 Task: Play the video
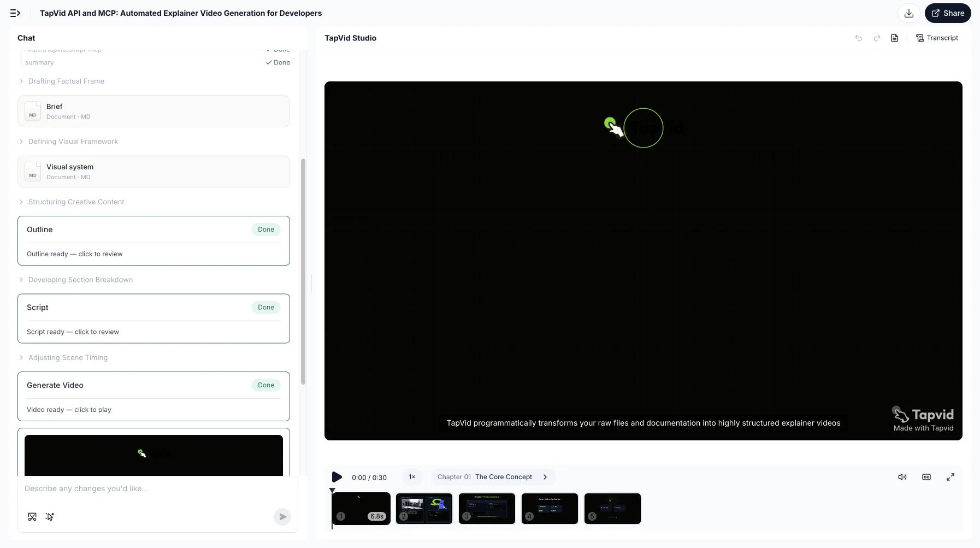pos(337,477)
